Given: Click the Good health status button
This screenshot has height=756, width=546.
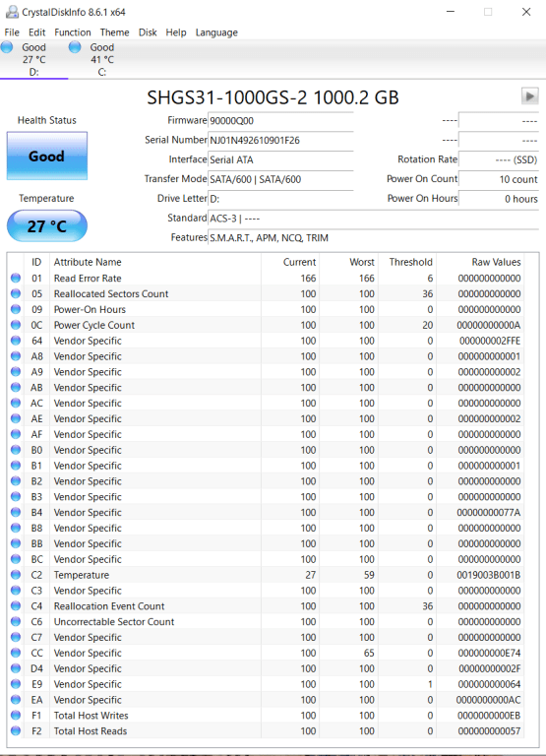Looking at the screenshot, I should point(47,156).
